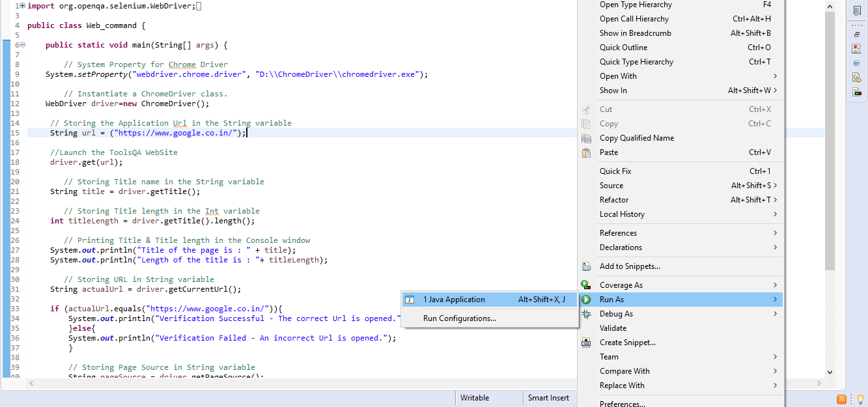
Task: Click editor vertical scrollbar down arrow
Action: tap(830, 372)
